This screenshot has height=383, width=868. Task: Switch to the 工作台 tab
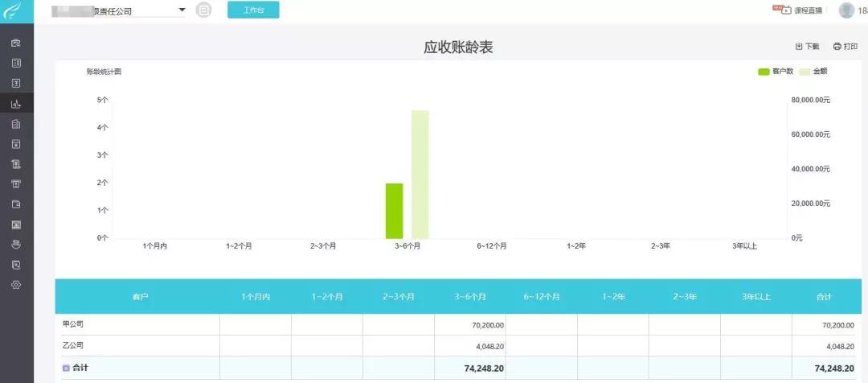pos(253,10)
